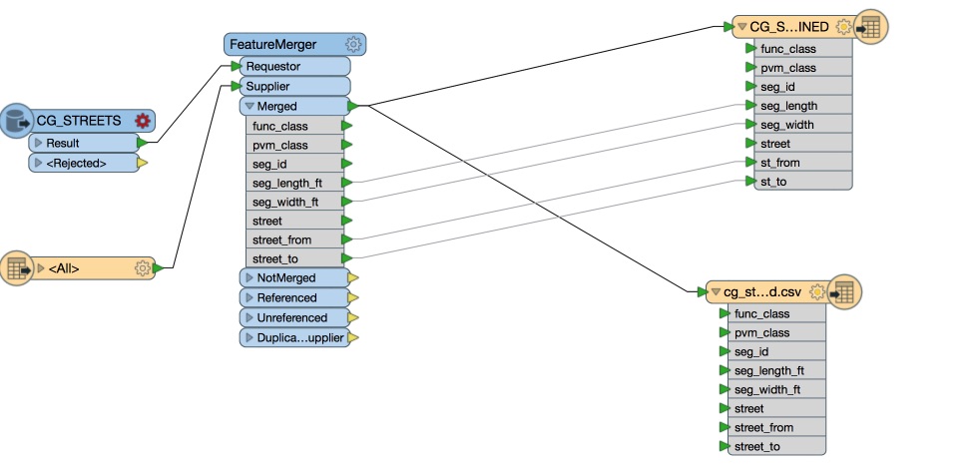This screenshot has width=980, height=473.
Task: Open CG_S...INED writer gear settings
Action: pos(844,27)
